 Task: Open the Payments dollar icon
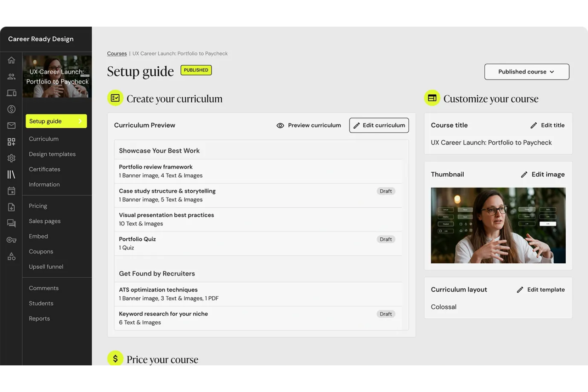click(11, 109)
